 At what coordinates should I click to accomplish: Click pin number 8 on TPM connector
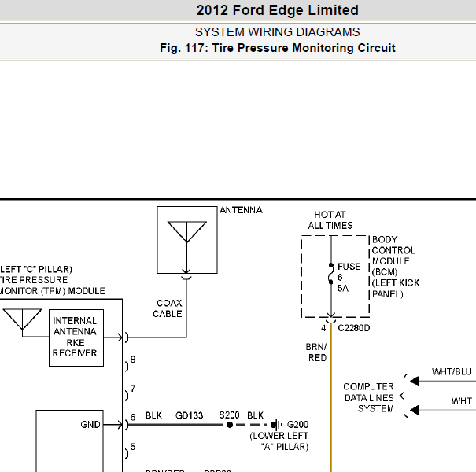point(133,360)
